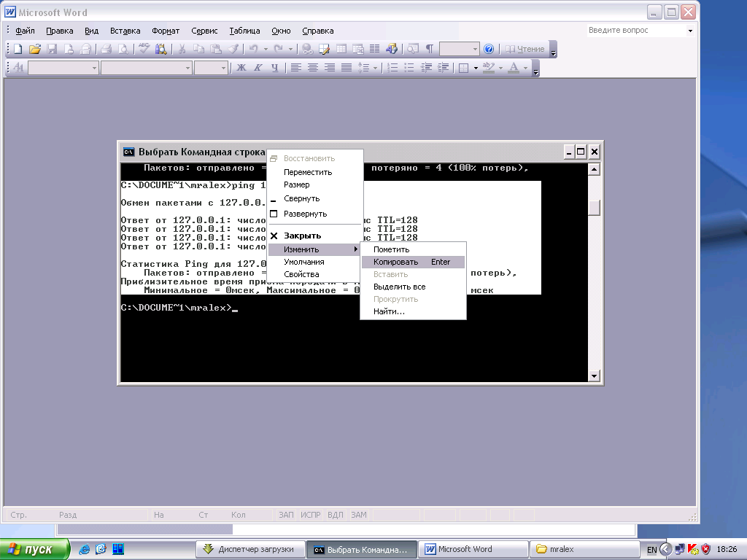The width and height of the screenshot is (747, 560).
Task: Choose Выделить все in the submenu
Action: [x=413, y=287]
